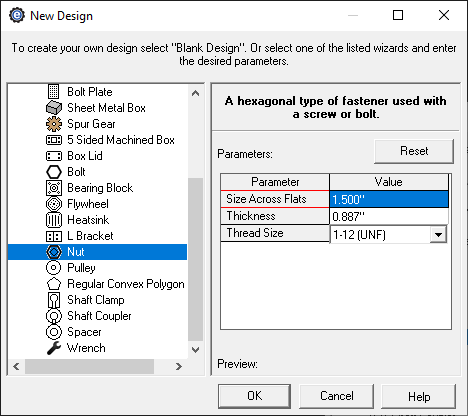Click the Wrench icon
Viewport: 468px width, 416px height.
coord(54,348)
